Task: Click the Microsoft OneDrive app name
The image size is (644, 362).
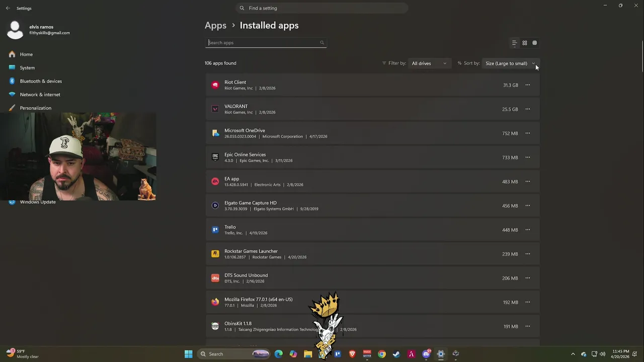Action: coord(245,131)
